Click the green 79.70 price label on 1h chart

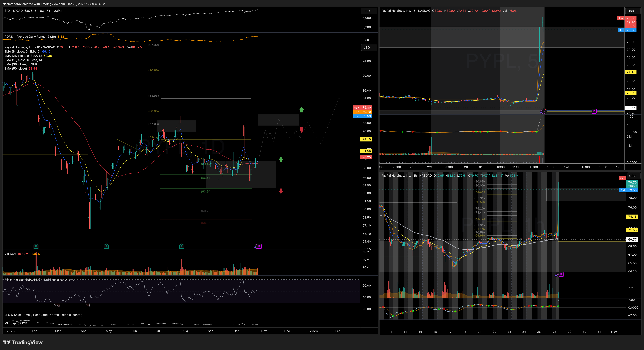pos(632,184)
